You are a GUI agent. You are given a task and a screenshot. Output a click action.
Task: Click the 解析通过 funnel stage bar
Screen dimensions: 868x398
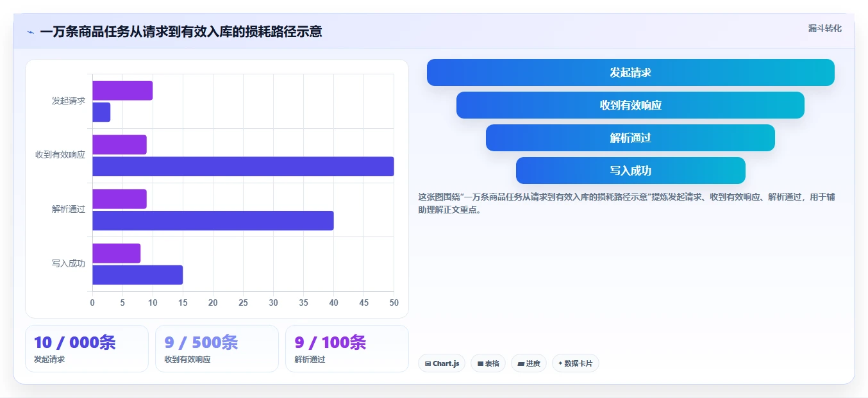[630, 138]
